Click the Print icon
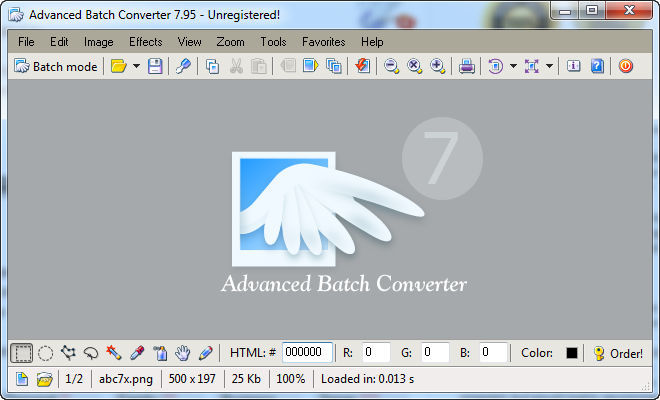 pos(466,66)
